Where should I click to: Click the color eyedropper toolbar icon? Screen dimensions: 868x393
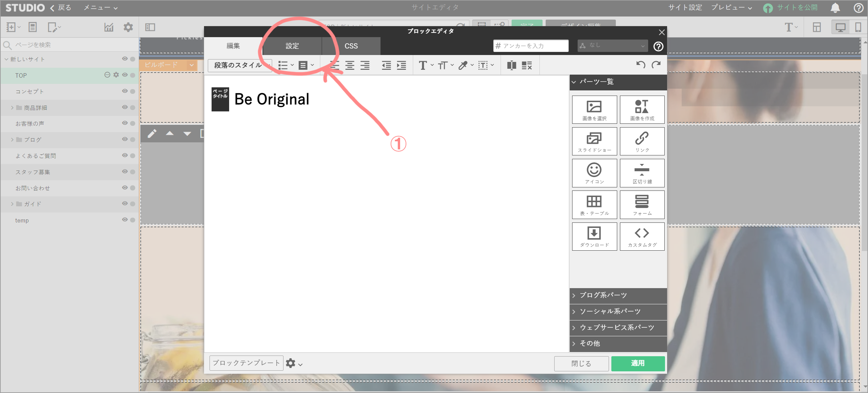pyautogui.click(x=463, y=65)
